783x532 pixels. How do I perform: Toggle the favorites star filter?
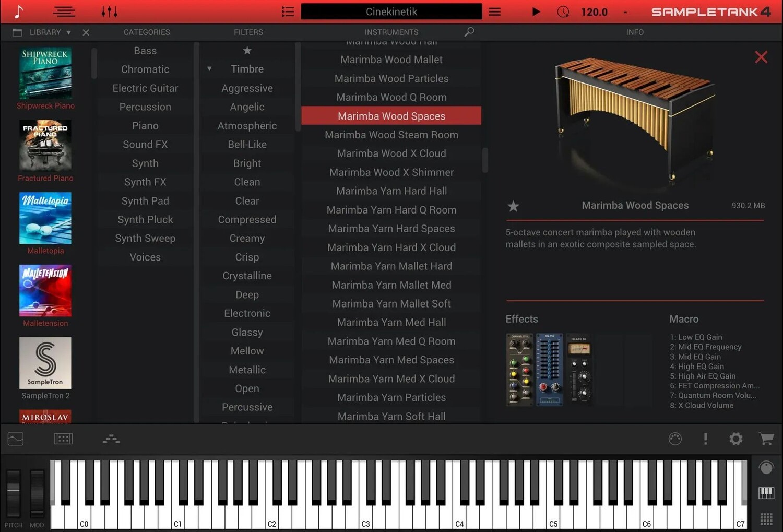(247, 51)
